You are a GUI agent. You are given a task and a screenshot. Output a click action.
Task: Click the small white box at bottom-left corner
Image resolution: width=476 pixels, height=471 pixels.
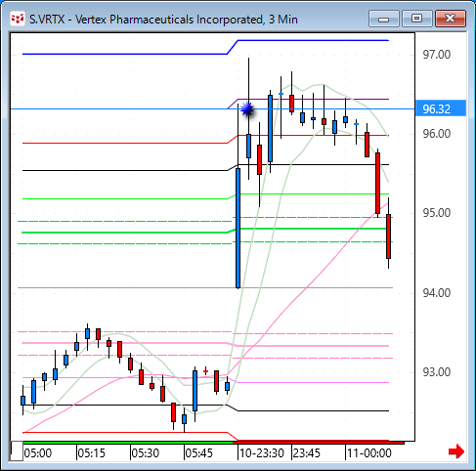pos(17,451)
